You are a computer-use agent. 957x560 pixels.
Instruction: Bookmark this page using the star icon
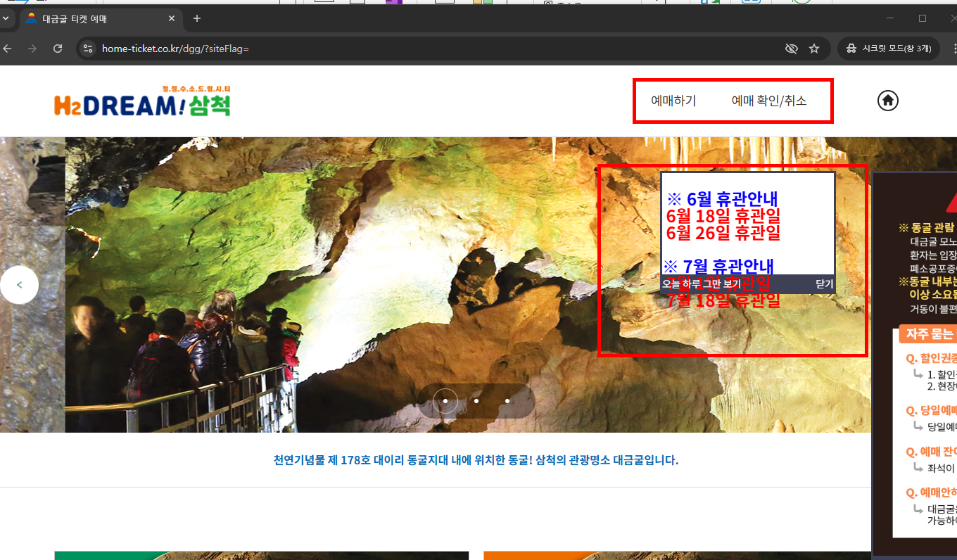[x=814, y=49]
